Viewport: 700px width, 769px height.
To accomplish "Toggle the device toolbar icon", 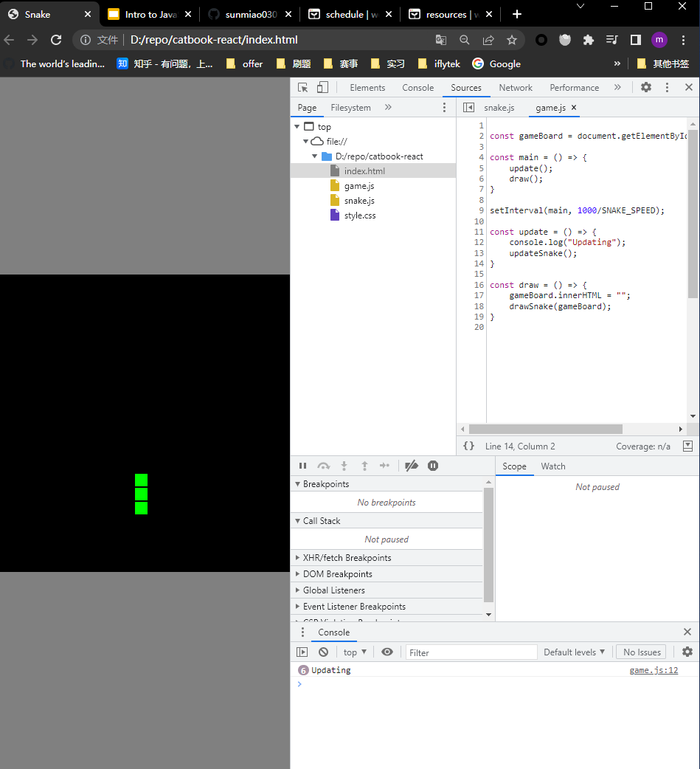I will [x=322, y=87].
